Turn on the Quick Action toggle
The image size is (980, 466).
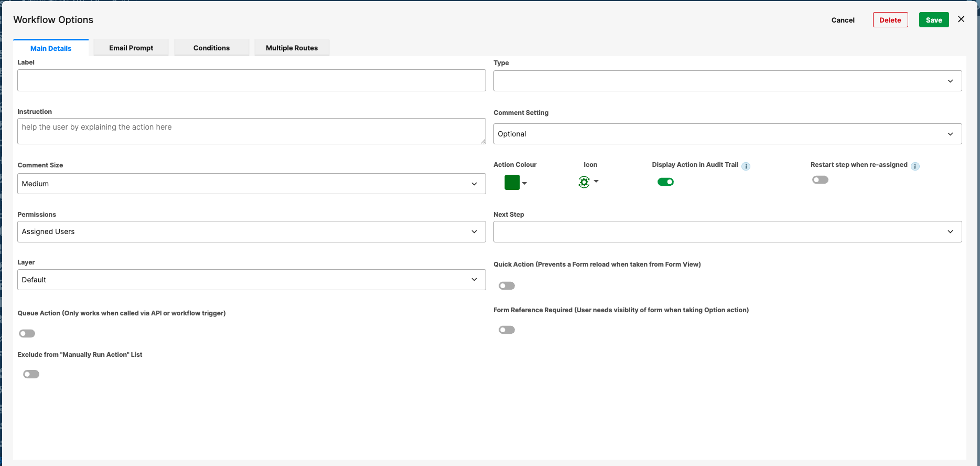coord(507,286)
